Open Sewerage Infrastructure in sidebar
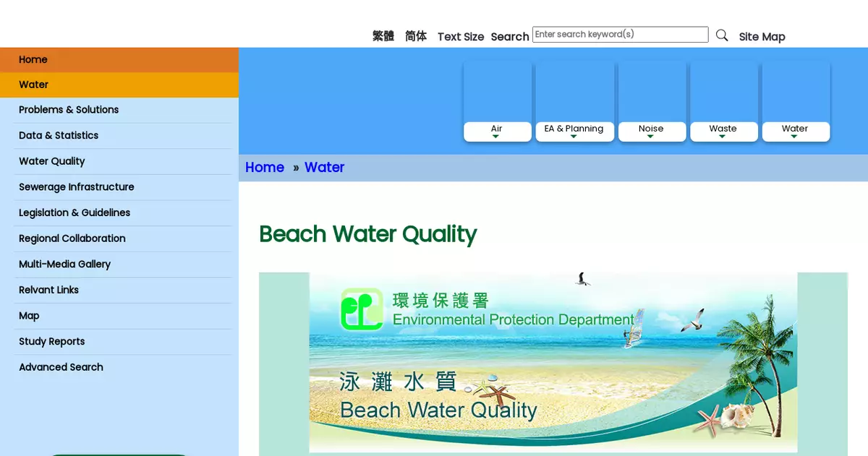The width and height of the screenshot is (868, 456). 77,187
